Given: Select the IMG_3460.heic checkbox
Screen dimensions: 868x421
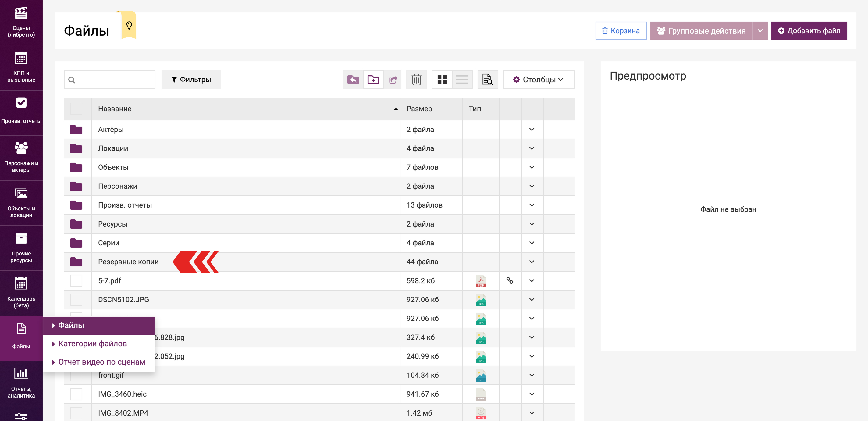Looking at the screenshot, I should click(76, 394).
